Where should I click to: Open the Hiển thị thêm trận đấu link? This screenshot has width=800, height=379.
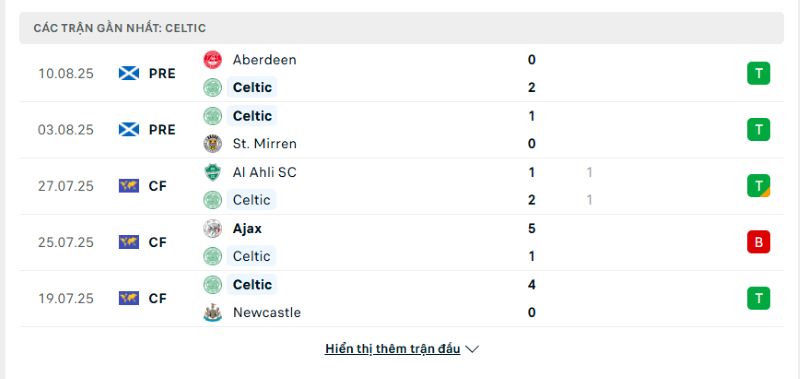click(392, 349)
